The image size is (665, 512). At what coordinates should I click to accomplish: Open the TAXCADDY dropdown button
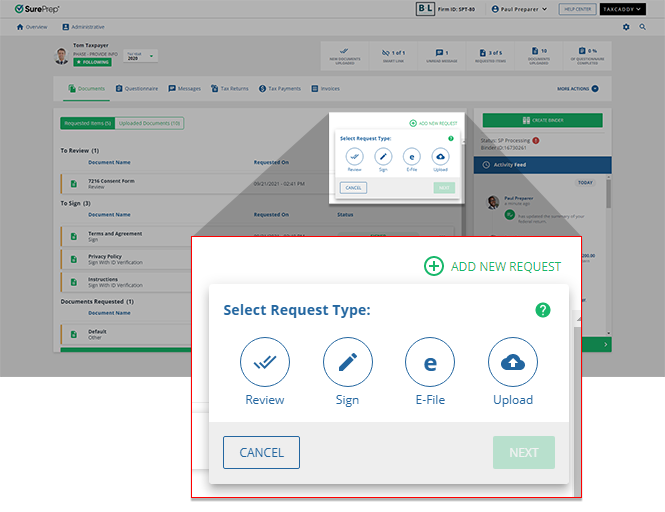pos(622,9)
